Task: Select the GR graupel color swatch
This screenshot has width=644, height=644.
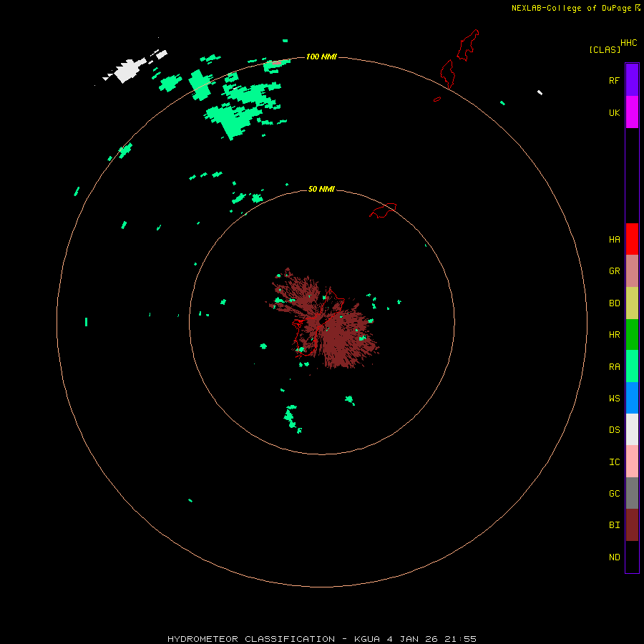Action: point(632,271)
